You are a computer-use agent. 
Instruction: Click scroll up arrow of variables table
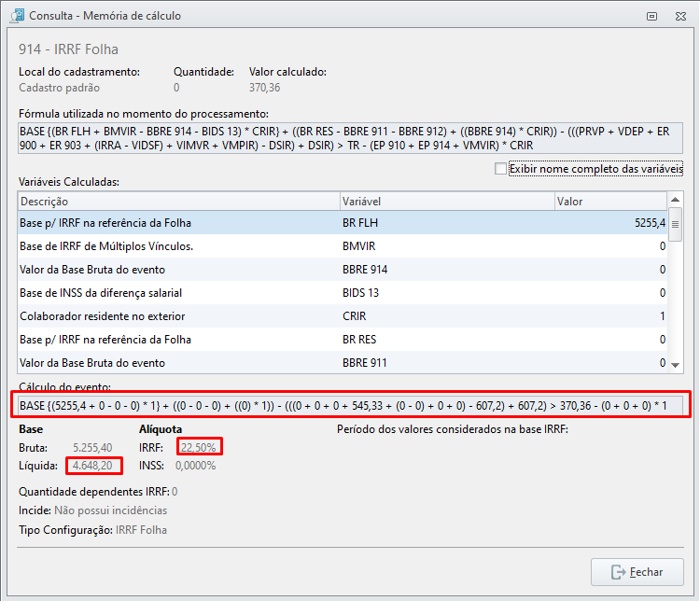click(x=676, y=200)
